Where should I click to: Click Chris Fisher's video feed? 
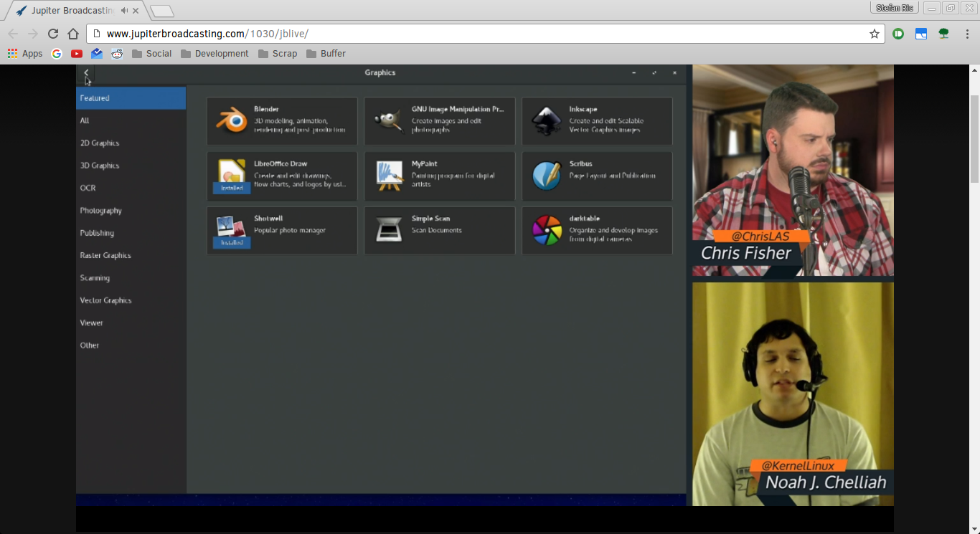pos(793,170)
